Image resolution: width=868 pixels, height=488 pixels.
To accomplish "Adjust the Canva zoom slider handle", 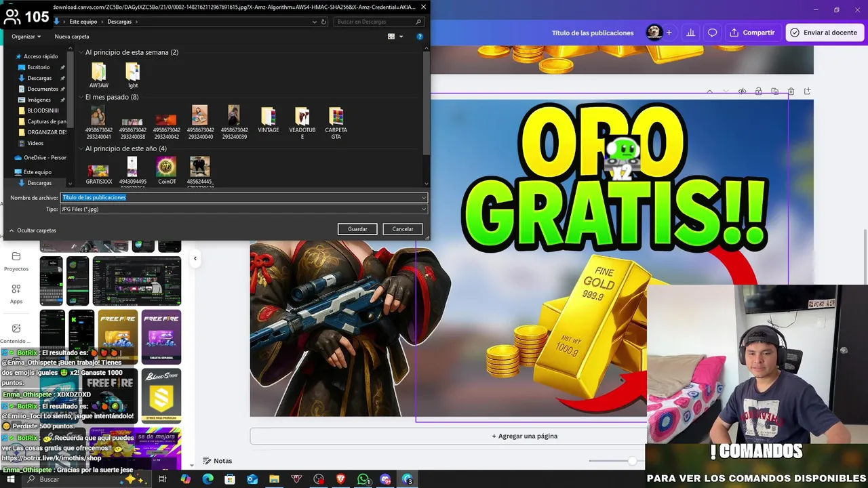I will (632, 461).
